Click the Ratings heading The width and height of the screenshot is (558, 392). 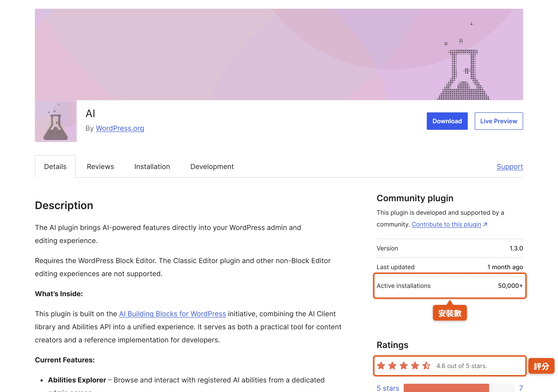pyautogui.click(x=392, y=345)
